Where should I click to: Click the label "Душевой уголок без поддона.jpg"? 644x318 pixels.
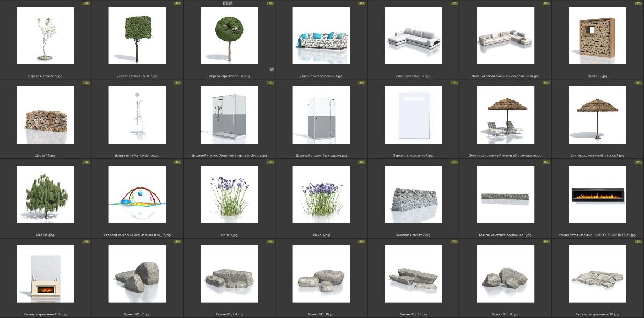pos(321,156)
